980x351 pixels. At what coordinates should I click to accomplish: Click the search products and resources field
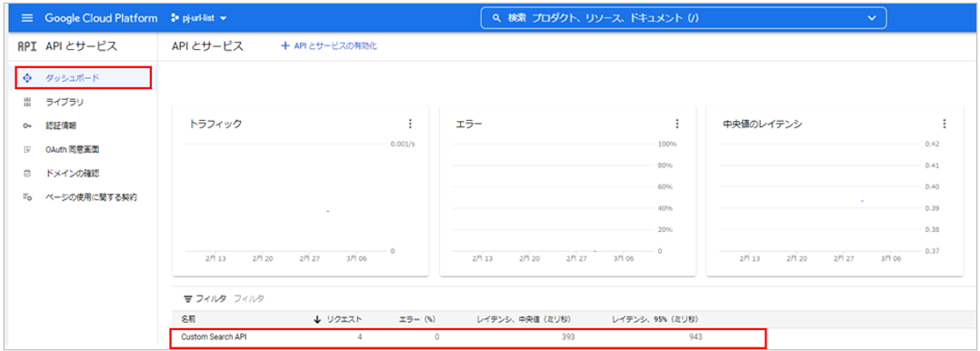click(683, 18)
